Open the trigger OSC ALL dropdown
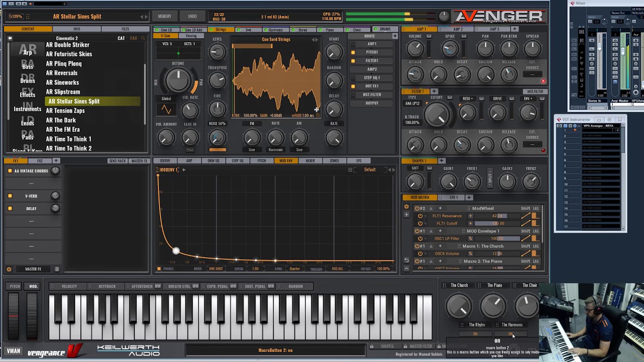This screenshot has width=644, height=362. coord(338,269)
